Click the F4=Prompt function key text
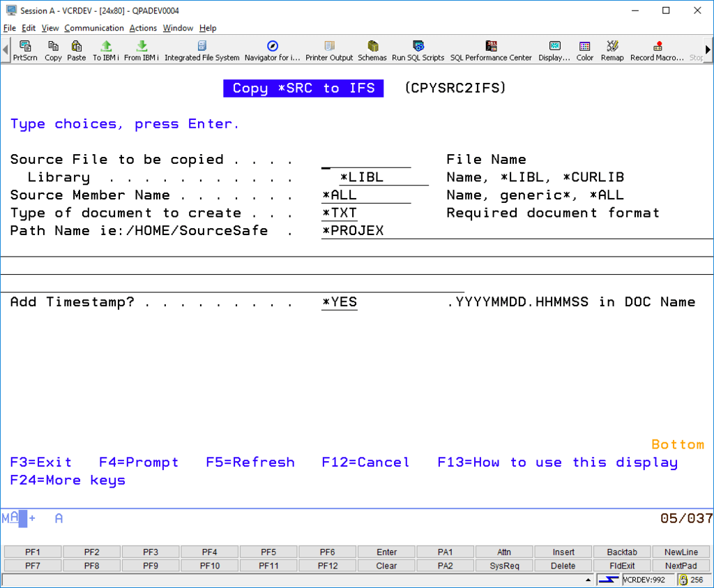 139,462
